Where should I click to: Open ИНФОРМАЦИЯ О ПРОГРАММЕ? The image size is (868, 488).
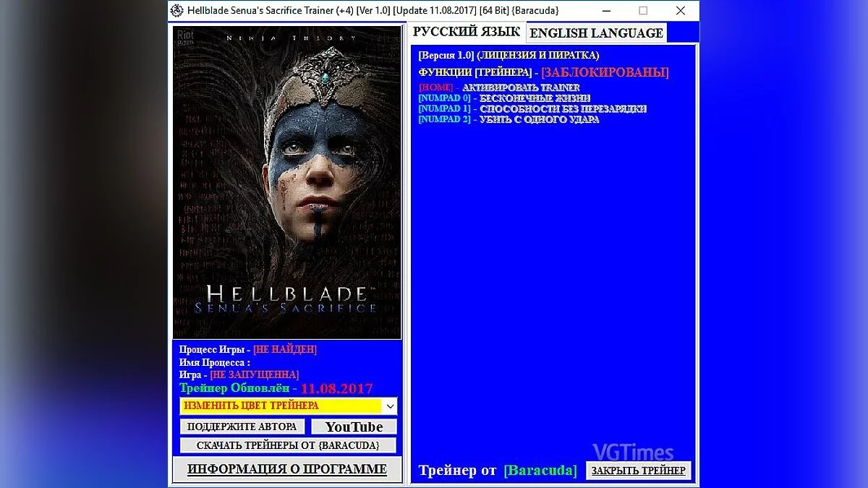(286, 469)
